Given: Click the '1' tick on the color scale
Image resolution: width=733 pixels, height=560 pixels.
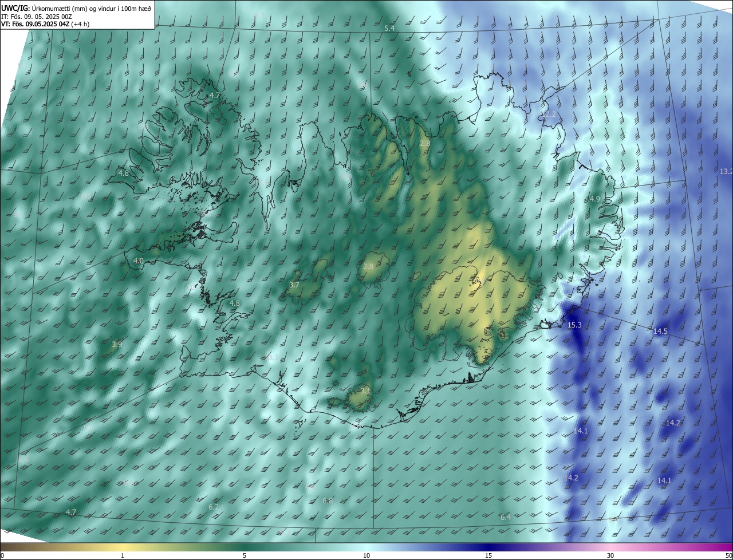Looking at the screenshot, I should tap(123, 555).
